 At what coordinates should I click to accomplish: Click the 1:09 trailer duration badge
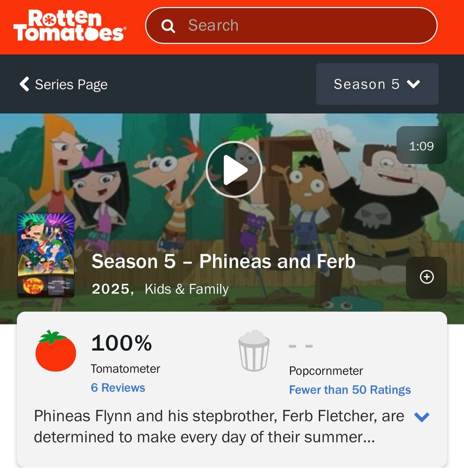click(x=422, y=145)
